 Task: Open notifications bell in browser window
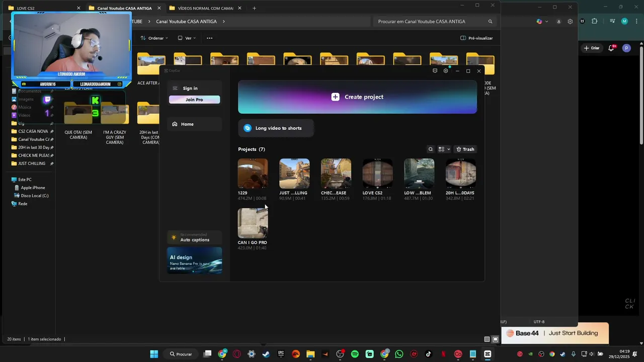tap(611, 48)
